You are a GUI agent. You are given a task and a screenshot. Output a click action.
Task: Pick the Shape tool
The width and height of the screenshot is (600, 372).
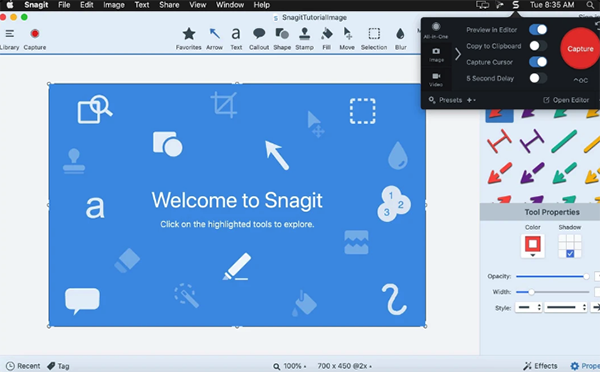click(282, 38)
